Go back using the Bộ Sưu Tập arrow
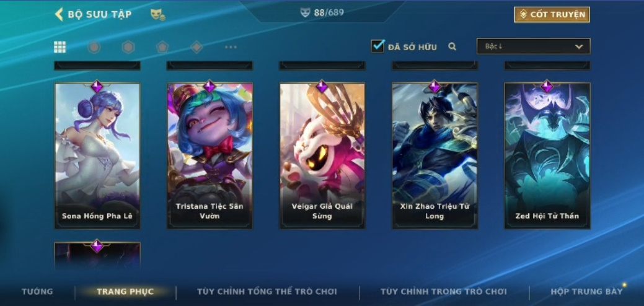The width and height of the screenshot is (644, 306). pyautogui.click(x=59, y=14)
